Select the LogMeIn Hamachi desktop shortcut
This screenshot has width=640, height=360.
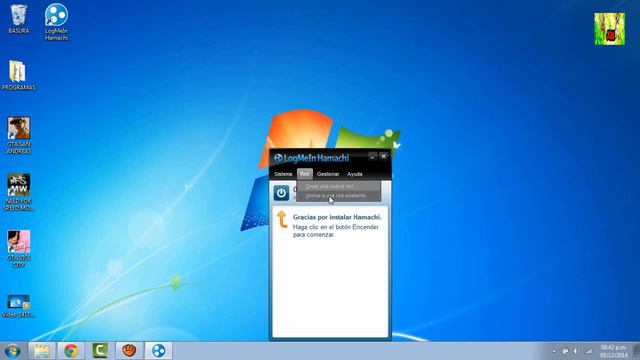[56, 22]
